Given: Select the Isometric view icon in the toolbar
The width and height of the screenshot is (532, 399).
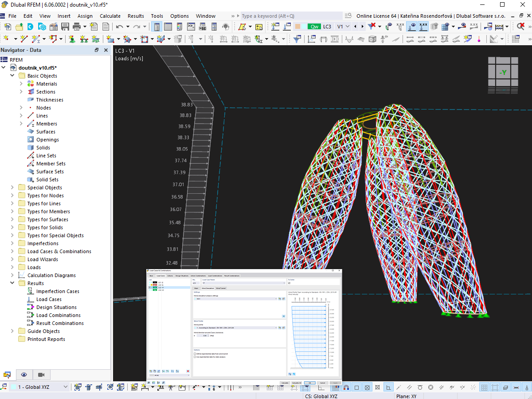Looking at the screenshot, I should pyautogui.click(x=372, y=39).
